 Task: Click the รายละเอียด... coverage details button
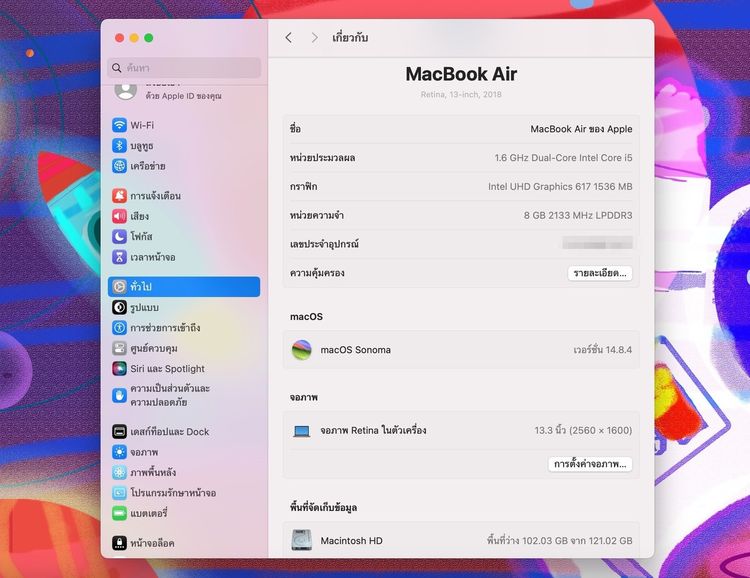[600, 273]
